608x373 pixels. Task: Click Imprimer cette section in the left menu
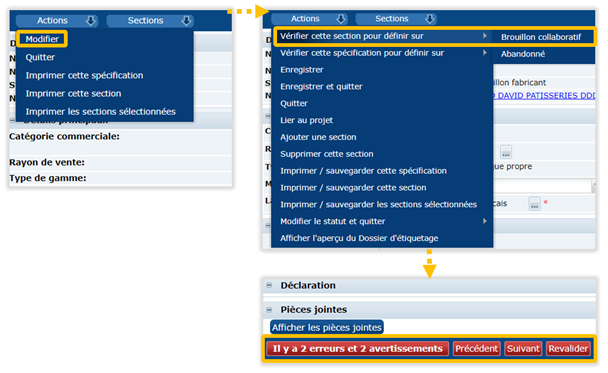pos(73,93)
